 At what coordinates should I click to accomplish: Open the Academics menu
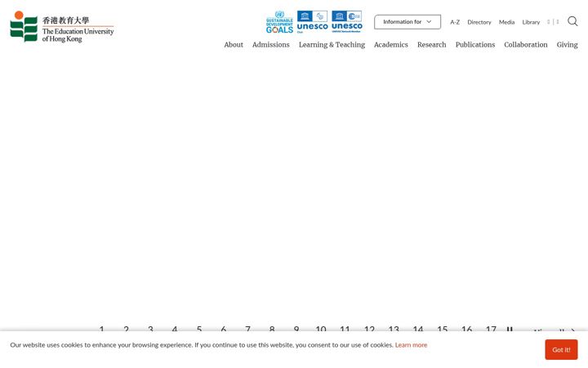click(390, 45)
